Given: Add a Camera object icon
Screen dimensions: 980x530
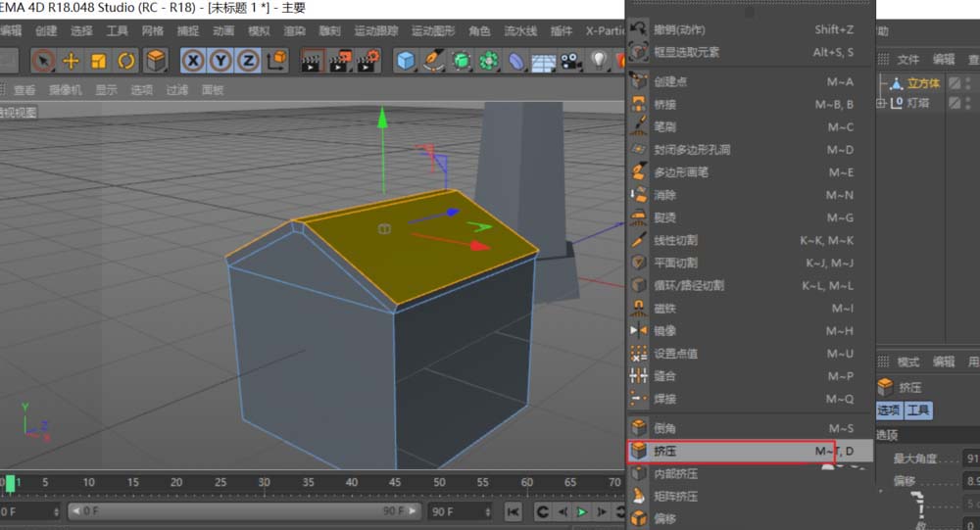Looking at the screenshot, I should click(570, 61).
